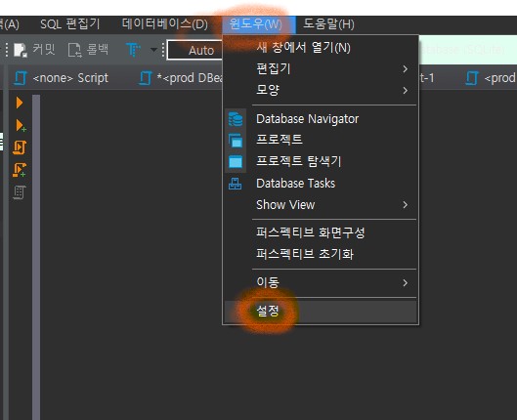
Task: Click the Database Navigator icon in the menu
Action: tap(236, 119)
